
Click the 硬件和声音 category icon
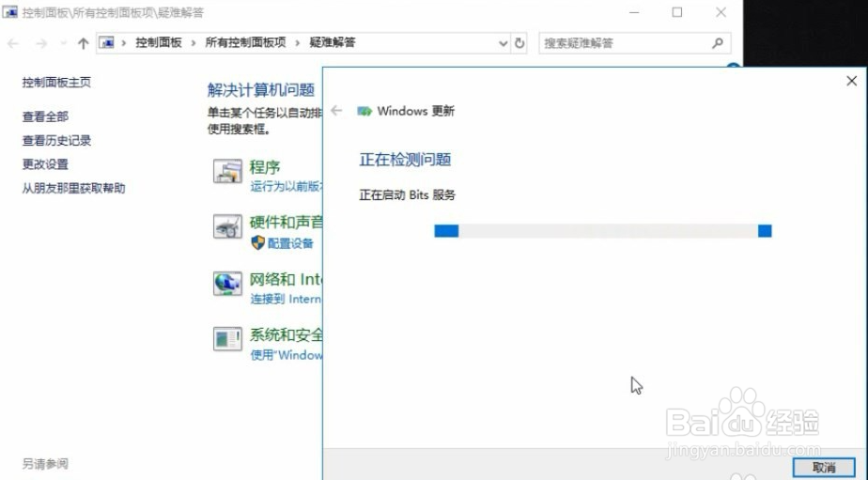pyautogui.click(x=227, y=226)
